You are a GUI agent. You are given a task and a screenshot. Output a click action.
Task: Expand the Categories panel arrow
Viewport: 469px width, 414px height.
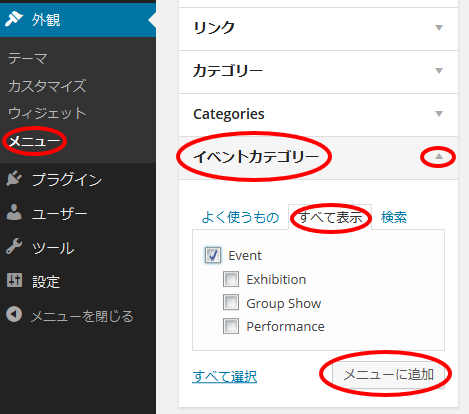439,114
